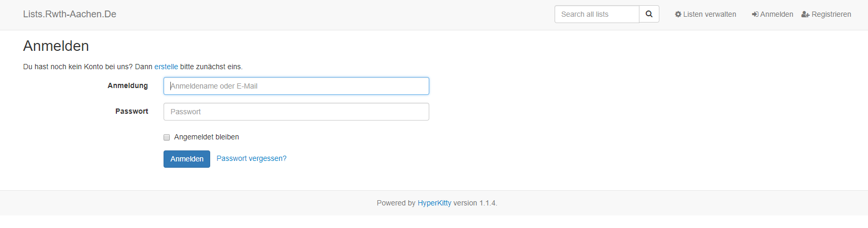The image size is (868, 228).
Task: Click the gear icon beside Listen verwalten
Action: point(678,14)
